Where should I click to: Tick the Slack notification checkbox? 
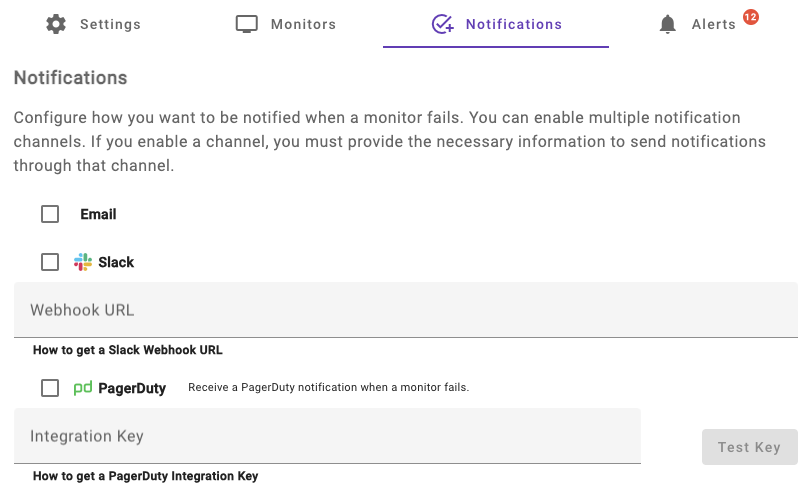tap(50, 262)
